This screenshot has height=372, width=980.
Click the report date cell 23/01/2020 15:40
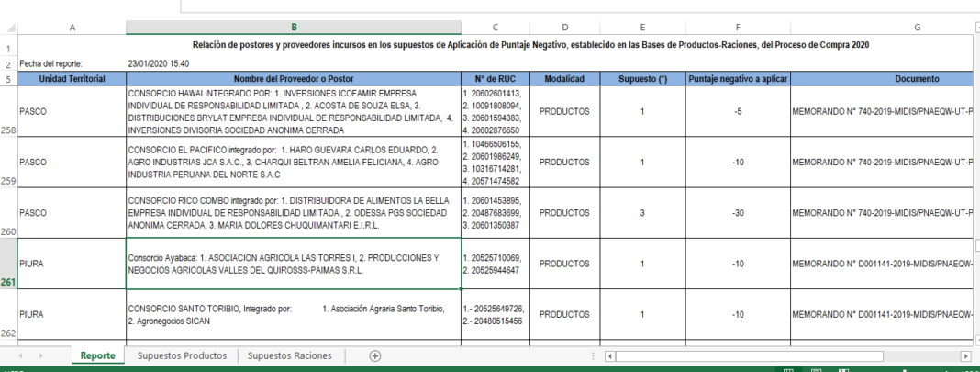[159, 63]
